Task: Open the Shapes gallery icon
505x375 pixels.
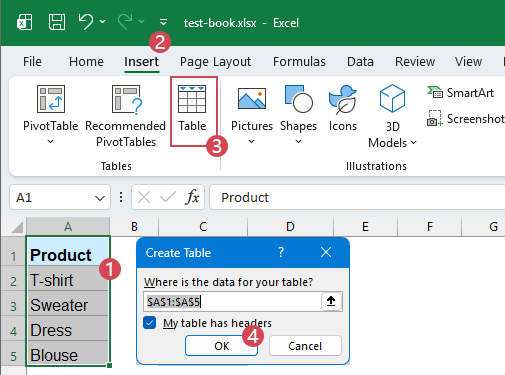Action: pos(299,99)
